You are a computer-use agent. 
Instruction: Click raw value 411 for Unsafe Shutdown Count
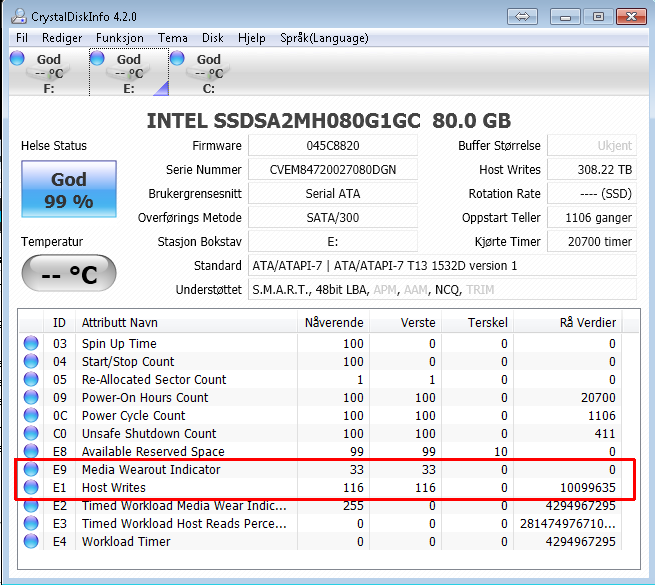point(605,433)
